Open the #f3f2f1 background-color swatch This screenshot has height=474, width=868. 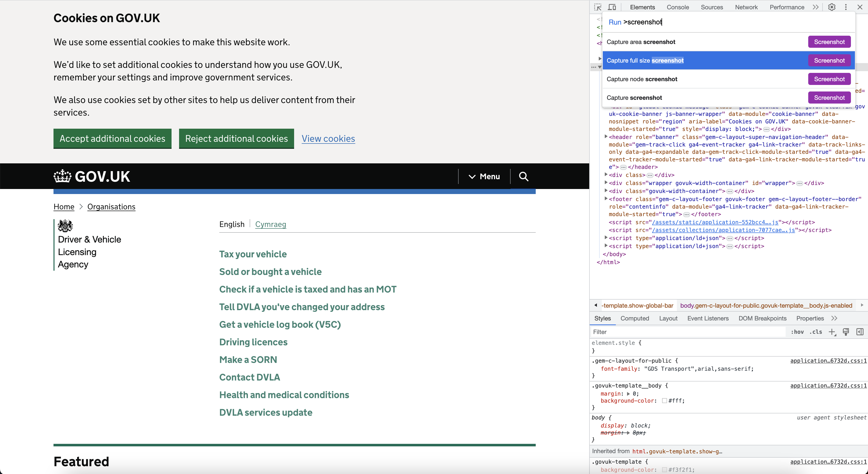click(x=664, y=470)
